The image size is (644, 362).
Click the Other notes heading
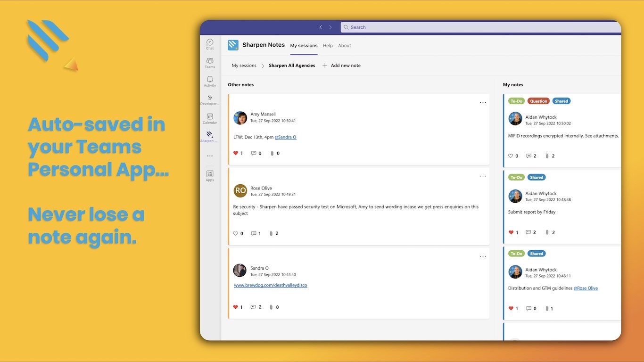click(x=241, y=85)
